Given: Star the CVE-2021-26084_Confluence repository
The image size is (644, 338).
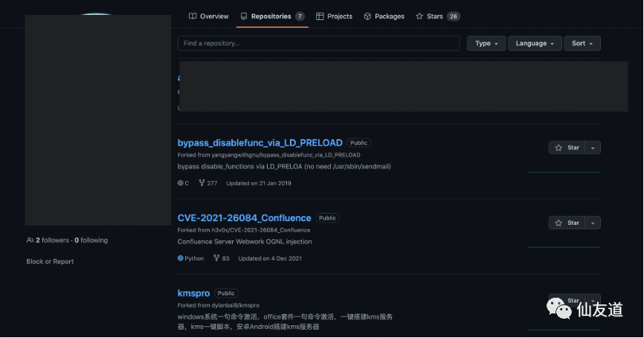Looking at the screenshot, I should [567, 223].
